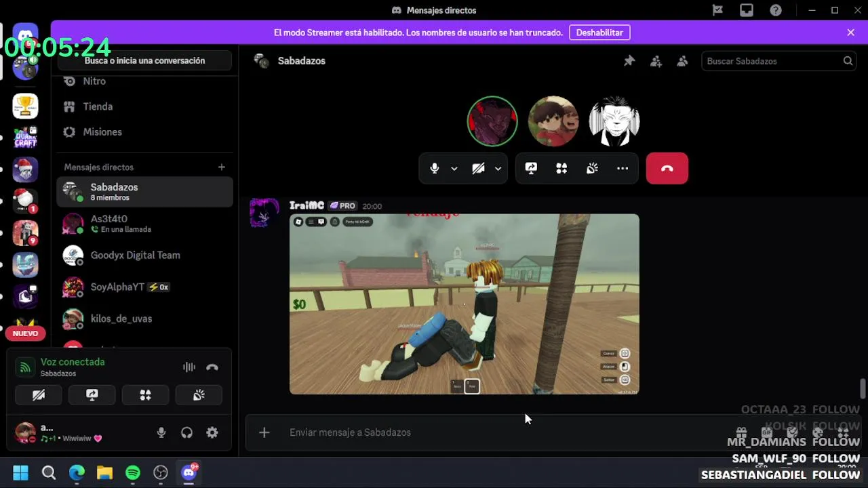Screen dimensions: 868x488
Task: Open the attachment plus button
Action: tap(264, 432)
